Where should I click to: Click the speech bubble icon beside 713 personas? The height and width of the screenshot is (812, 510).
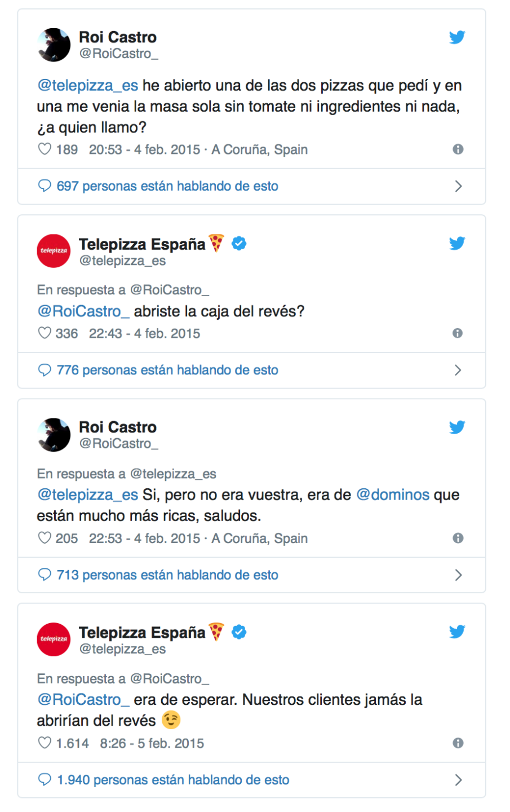tap(45, 575)
